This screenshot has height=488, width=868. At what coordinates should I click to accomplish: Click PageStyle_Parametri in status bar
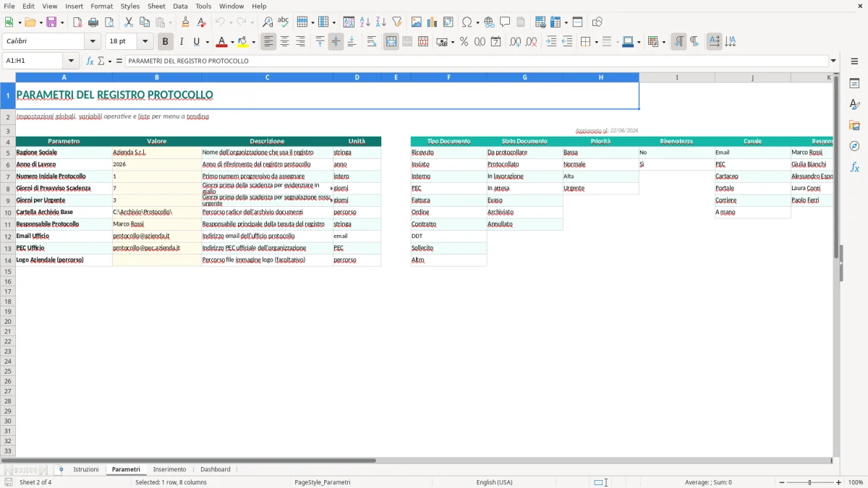[x=323, y=482]
